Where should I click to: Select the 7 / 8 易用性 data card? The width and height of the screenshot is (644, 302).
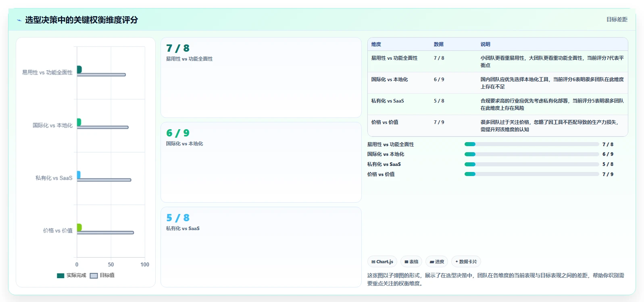[261, 78]
